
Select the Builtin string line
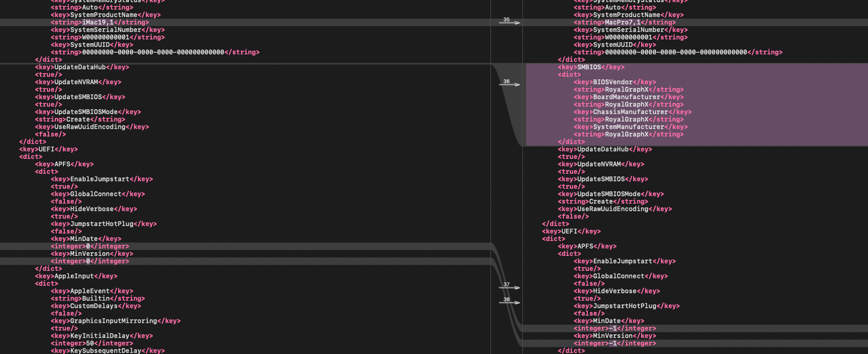98,299
